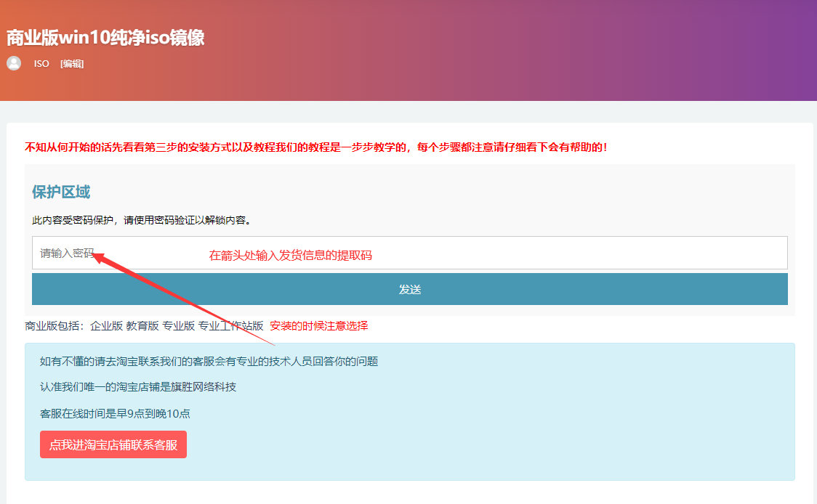The width and height of the screenshot is (817, 504).
Task: Click 点我进淘宝店铺联系客服 button
Action: coord(113,444)
